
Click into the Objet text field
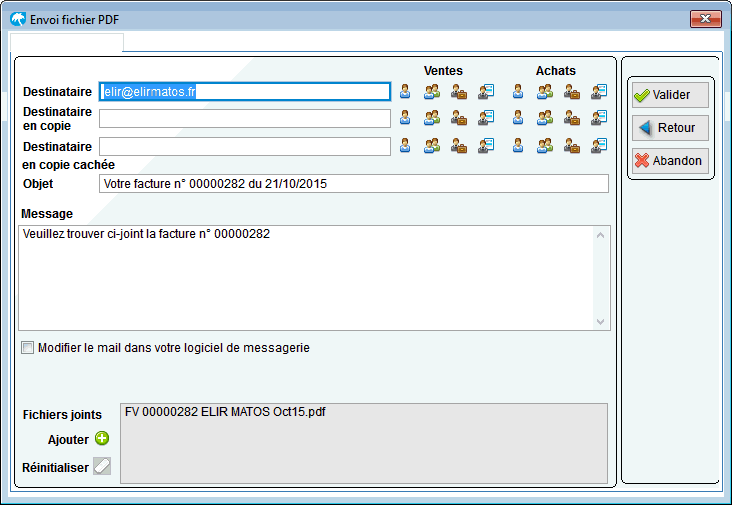(x=354, y=183)
